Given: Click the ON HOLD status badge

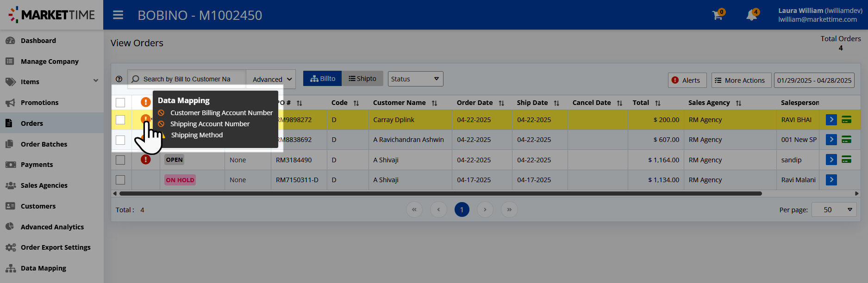Looking at the screenshot, I should [x=180, y=180].
